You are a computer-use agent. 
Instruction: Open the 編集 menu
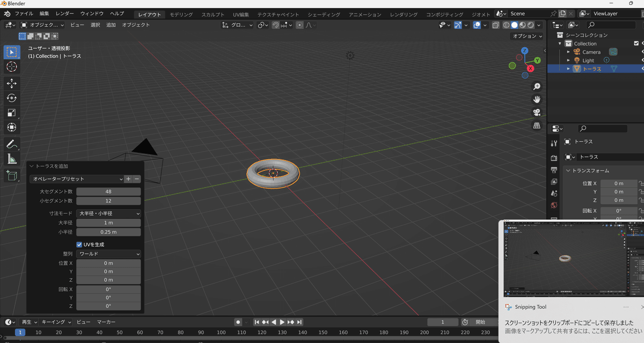click(x=44, y=13)
